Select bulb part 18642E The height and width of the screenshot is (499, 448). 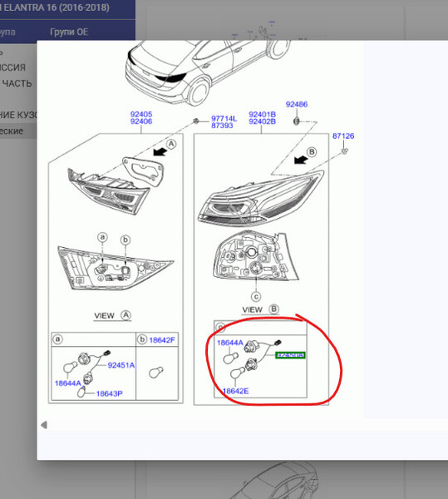pyautogui.click(x=235, y=391)
